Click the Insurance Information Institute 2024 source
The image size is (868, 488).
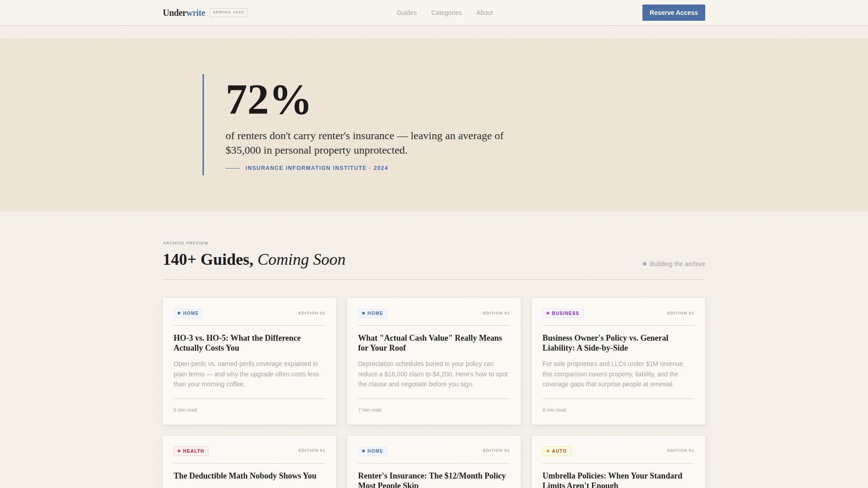pos(316,168)
